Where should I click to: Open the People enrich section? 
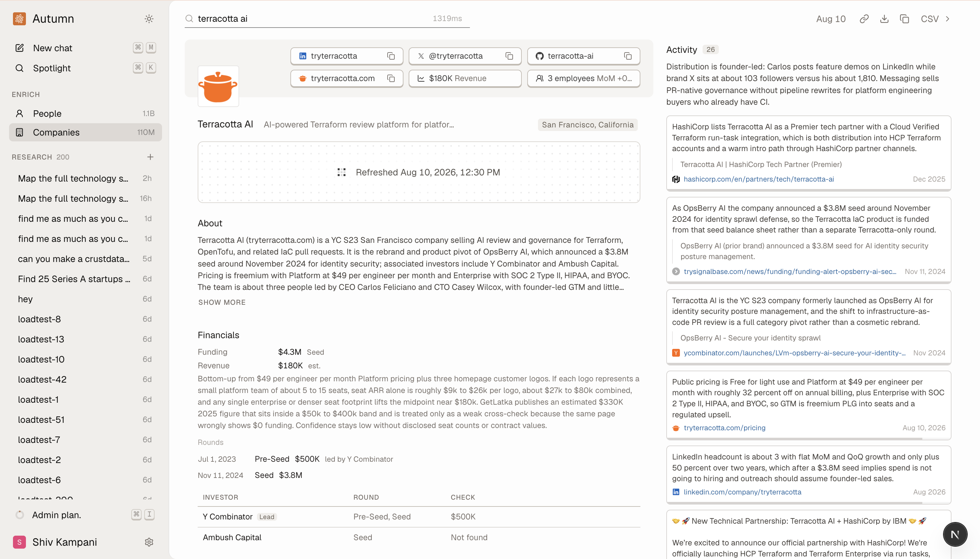85,113
